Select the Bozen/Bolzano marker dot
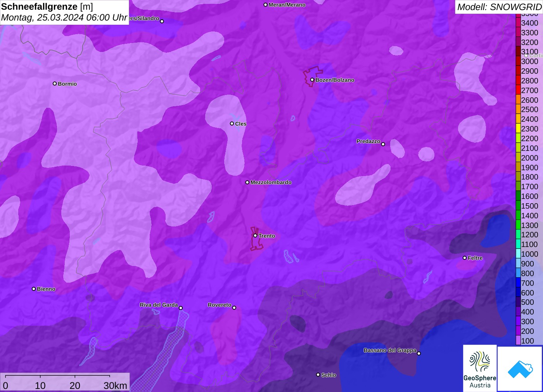Screen dimensions: 543x392 312,80
